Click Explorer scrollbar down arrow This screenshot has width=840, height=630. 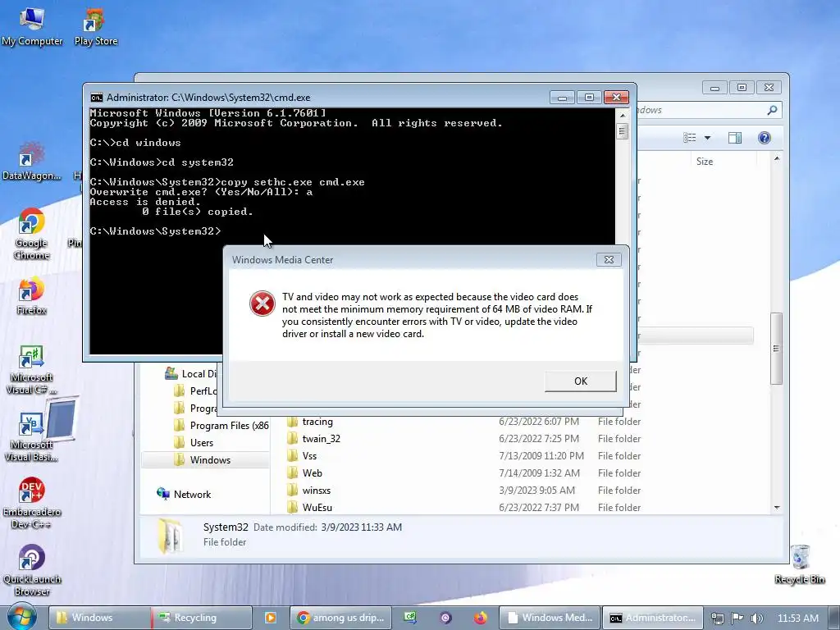[776, 507]
